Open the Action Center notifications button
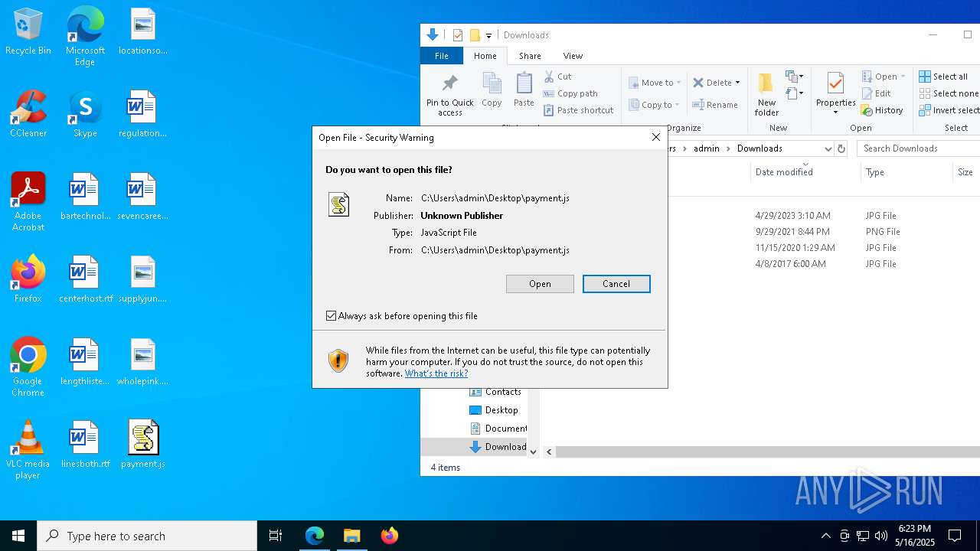The width and height of the screenshot is (980, 551). (955, 536)
